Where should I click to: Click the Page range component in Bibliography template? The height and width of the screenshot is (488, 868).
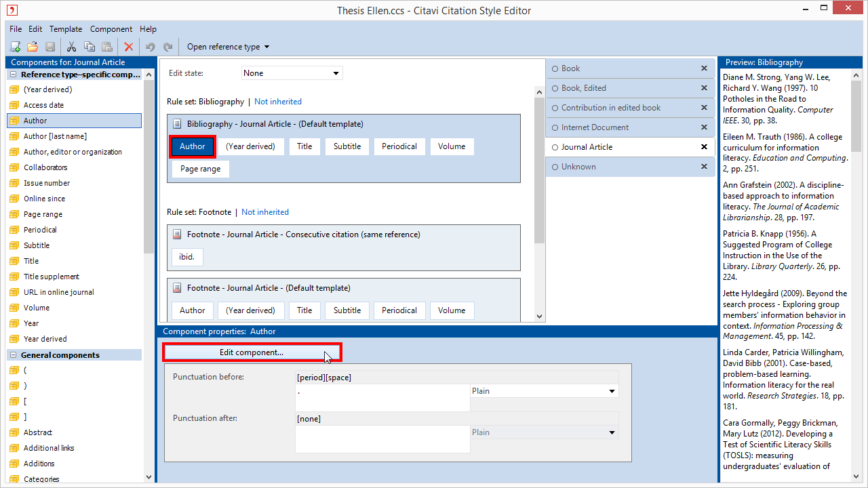201,169
